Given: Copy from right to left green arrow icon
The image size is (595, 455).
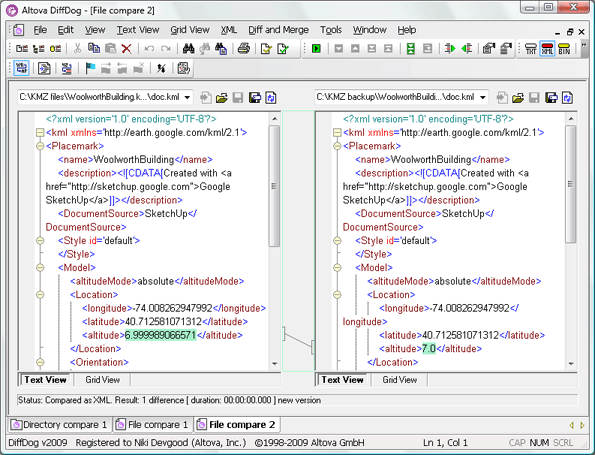Looking at the screenshot, I should [x=466, y=49].
